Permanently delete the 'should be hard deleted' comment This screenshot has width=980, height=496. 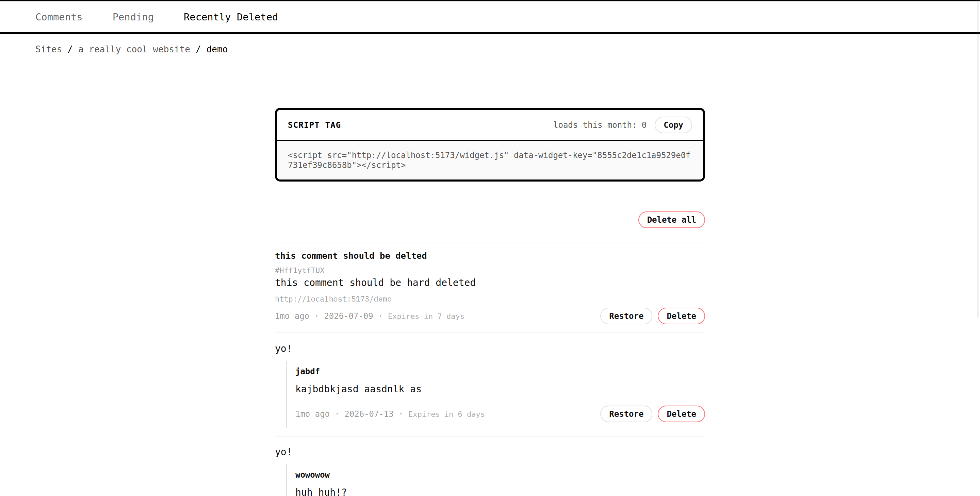pyautogui.click(x=681, y=316)
